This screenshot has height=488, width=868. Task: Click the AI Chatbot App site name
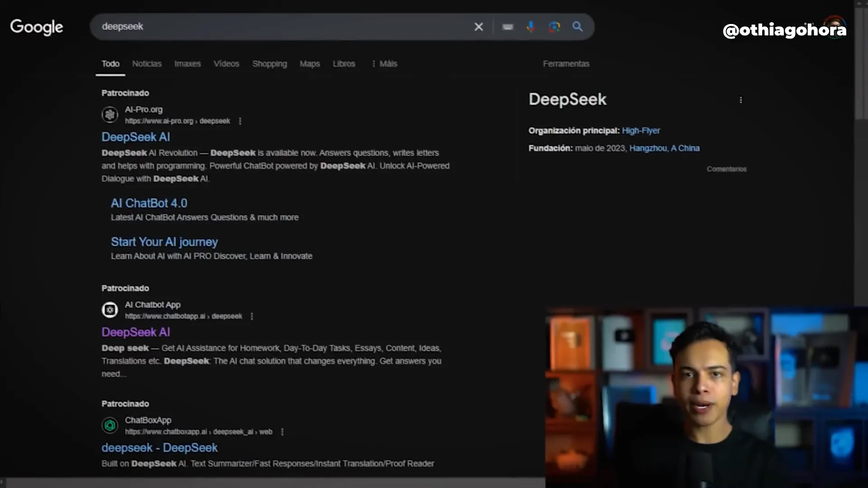click(x=153, y=305)
